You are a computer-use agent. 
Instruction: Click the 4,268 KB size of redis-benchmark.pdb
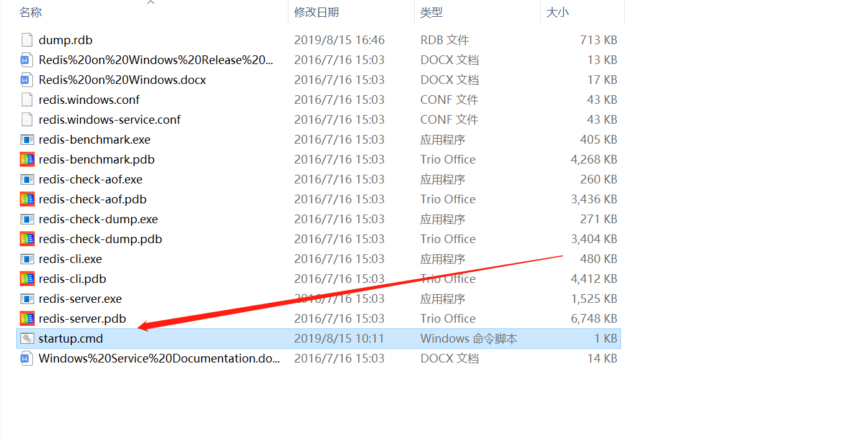pos(594,159)
